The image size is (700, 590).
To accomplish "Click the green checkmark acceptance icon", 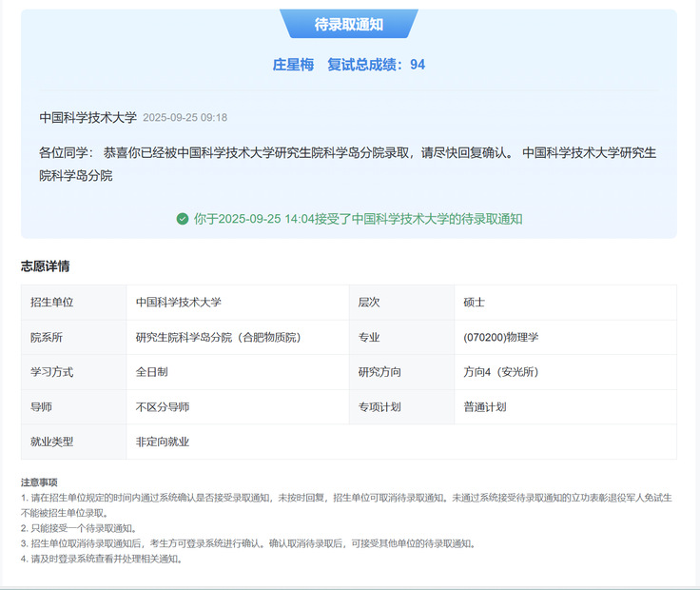I will 183,219.
